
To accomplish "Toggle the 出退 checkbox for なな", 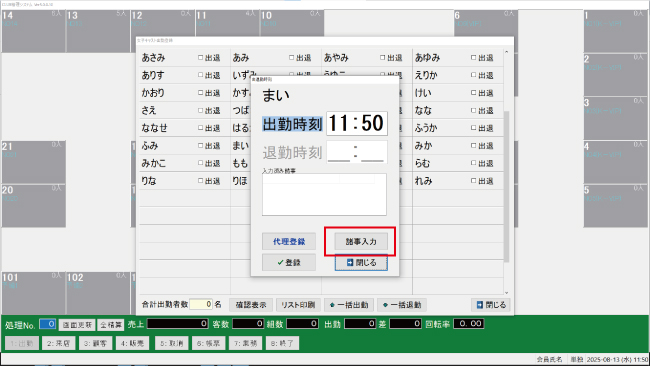I will click(473, 110).
